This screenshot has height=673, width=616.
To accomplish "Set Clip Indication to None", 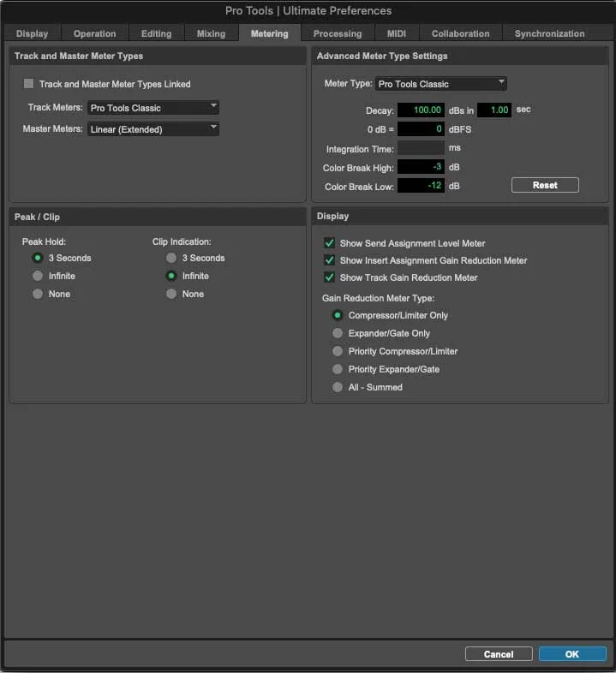I will coord(171,294).
